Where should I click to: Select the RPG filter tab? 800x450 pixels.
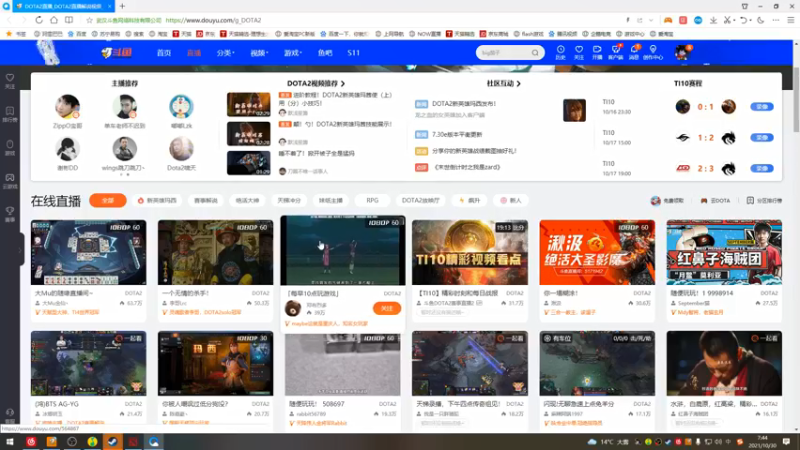tap(372, 201)
